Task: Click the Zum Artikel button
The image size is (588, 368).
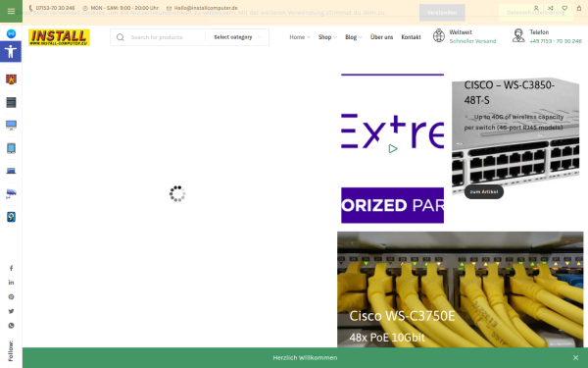Action: coord(484,191)
